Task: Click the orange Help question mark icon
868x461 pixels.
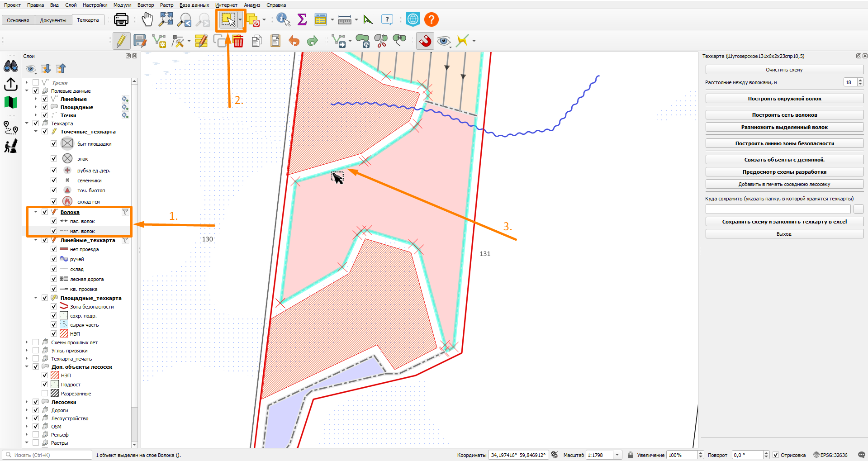Action: click(432, 19)
